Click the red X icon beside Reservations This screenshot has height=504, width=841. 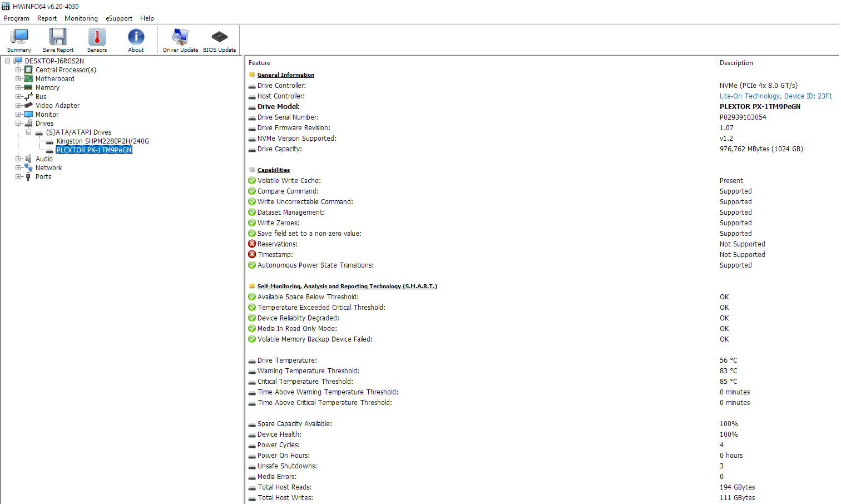252,244
